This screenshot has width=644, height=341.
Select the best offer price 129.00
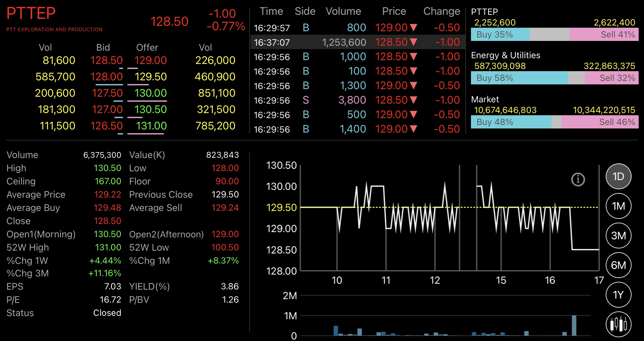point(150,60)
